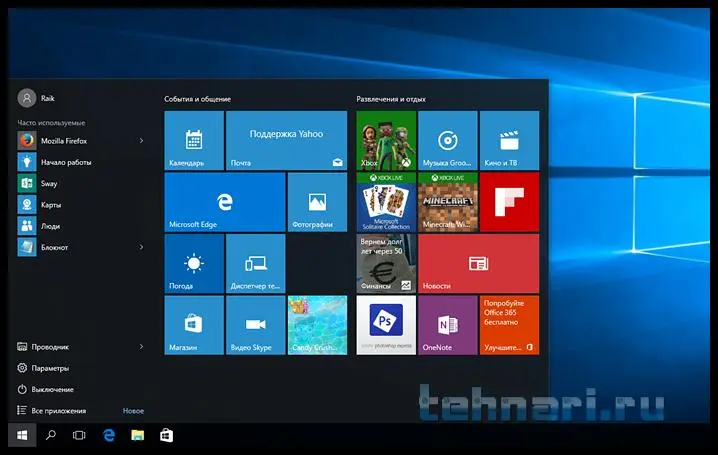Screen dimensions: 718x455
Task: Open the Sway app entry
Action: tap(82, 184)
